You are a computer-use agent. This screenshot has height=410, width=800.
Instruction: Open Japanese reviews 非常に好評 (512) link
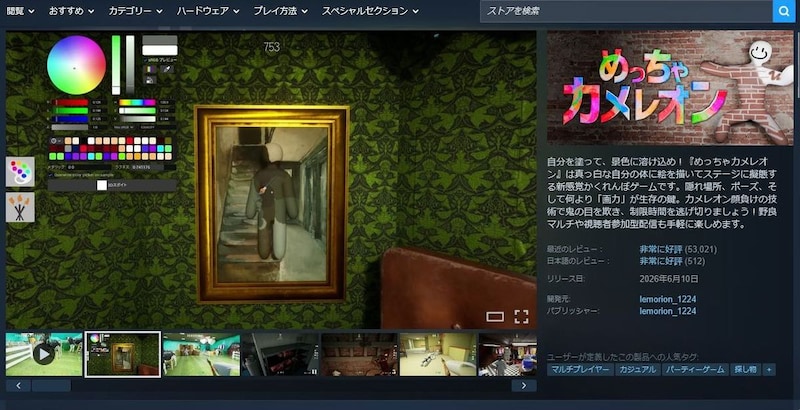tap(672, 261)
